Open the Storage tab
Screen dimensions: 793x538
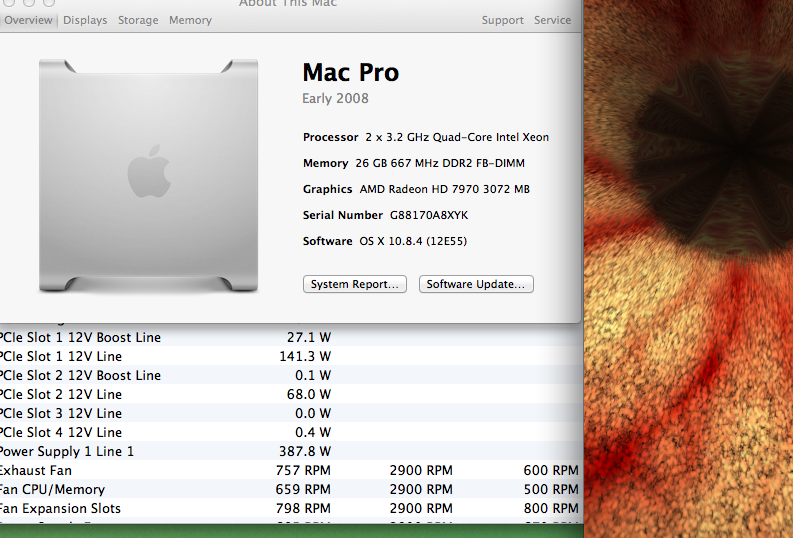(138, 20)
